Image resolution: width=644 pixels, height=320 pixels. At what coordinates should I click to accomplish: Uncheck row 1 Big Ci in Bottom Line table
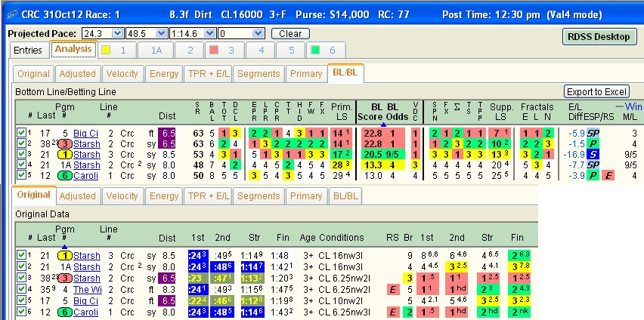click(21, 133)
